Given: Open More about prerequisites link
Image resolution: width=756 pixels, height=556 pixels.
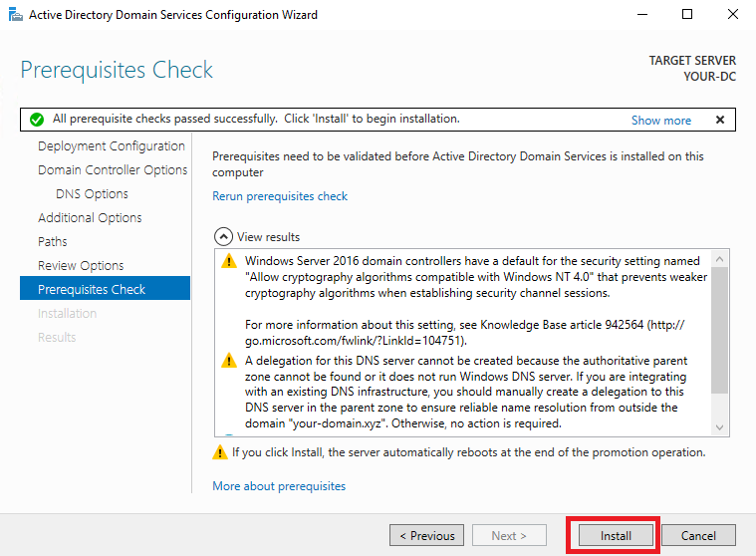Looking at the screenshot, I should pyautogui.click(x=279, y=486).
